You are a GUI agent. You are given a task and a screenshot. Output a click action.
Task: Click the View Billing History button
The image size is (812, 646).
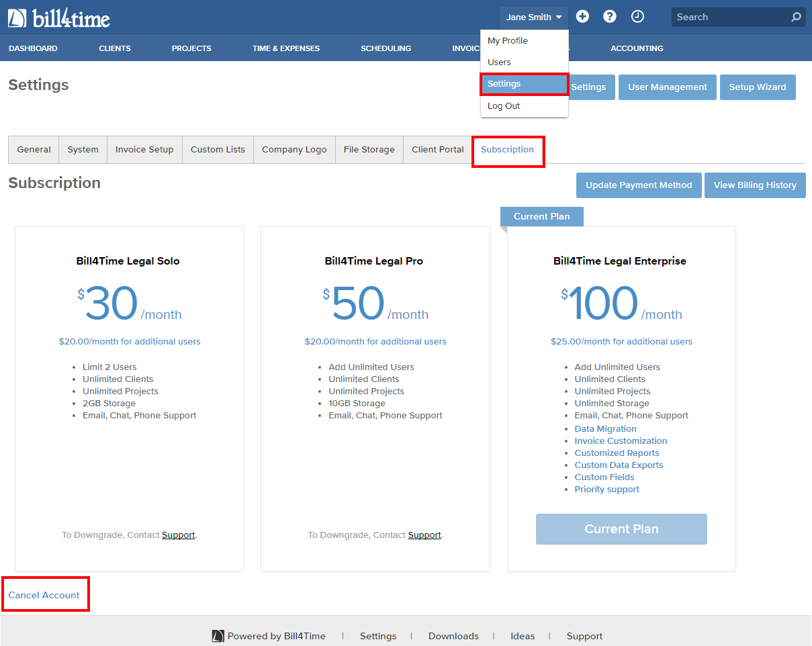coord(755,185)
